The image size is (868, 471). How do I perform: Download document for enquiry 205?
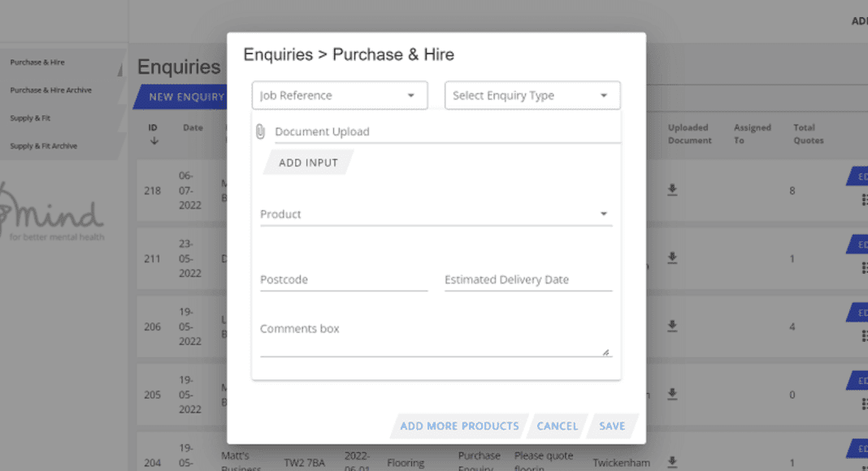[672, 394]
